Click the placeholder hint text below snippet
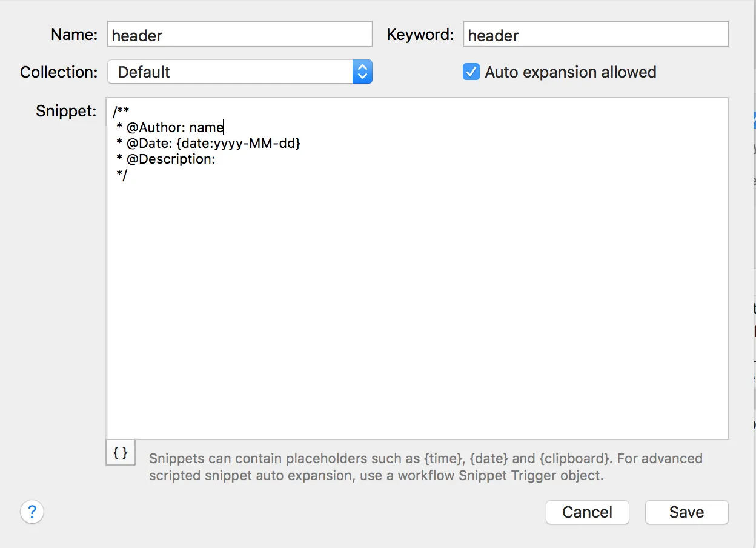Screen dimensions: 756x548 426,467
